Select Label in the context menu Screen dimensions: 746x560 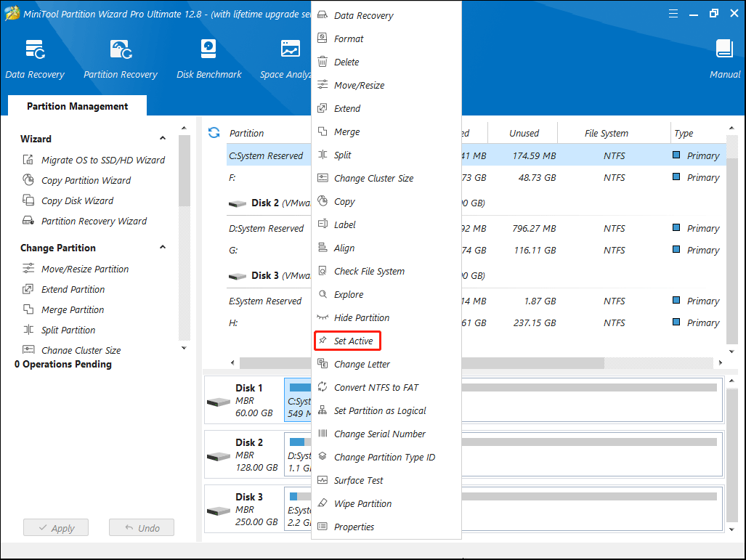click(345, 224)
